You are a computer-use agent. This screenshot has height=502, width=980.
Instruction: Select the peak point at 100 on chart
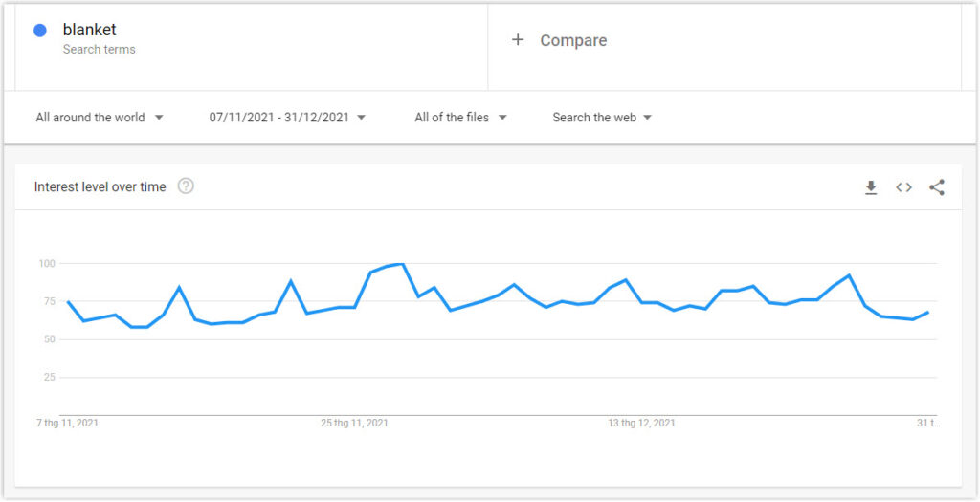pyautogui.click(x=402, y=264)
